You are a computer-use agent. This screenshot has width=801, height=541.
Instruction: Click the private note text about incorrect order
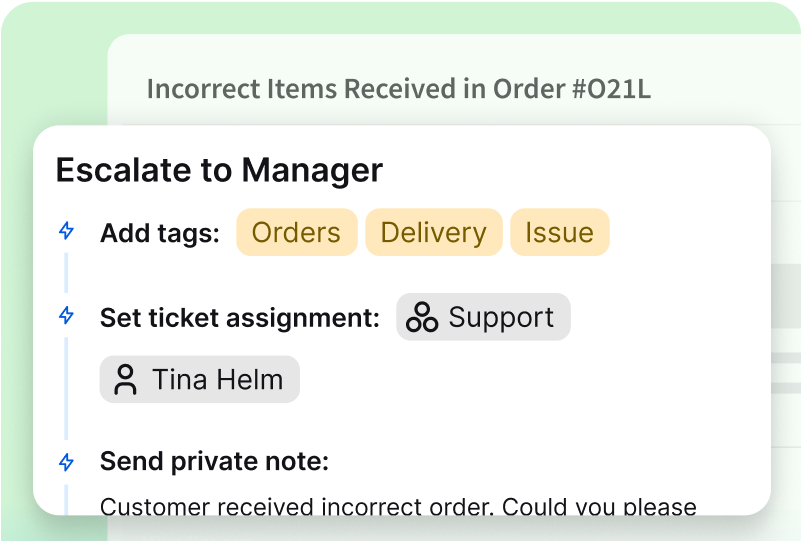398,506
